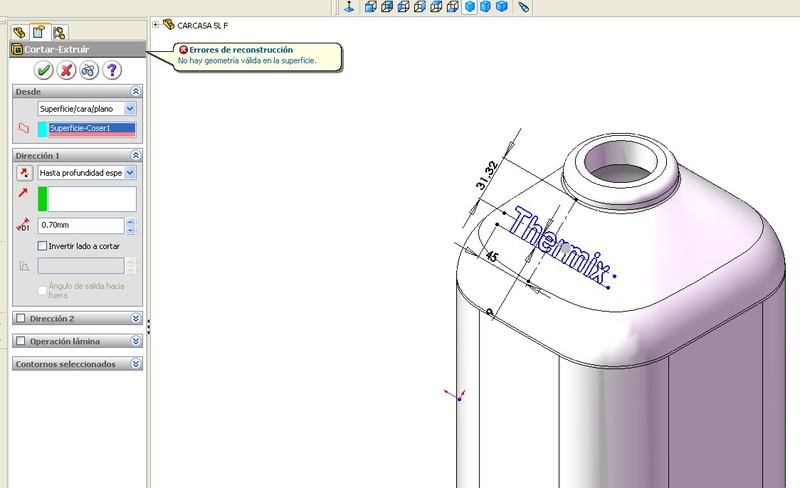Click the Errores de reconstrucción error icon
The height and width of the screenshot is (488, 800).
pyautogui.click(x=183, y=50)
